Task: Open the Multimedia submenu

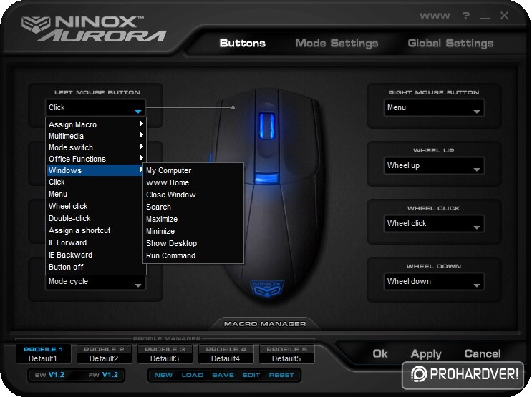Action: tap(96, 136)
